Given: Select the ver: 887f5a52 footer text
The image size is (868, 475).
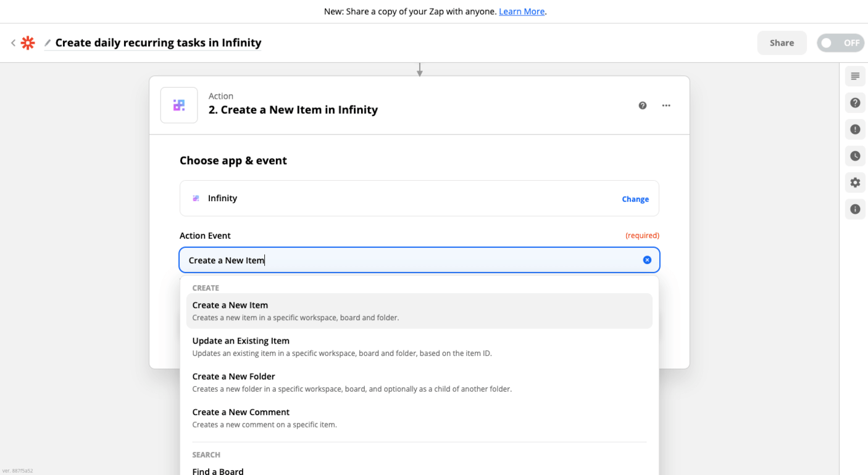Looking at the screenshot, I should coord(17,471).
